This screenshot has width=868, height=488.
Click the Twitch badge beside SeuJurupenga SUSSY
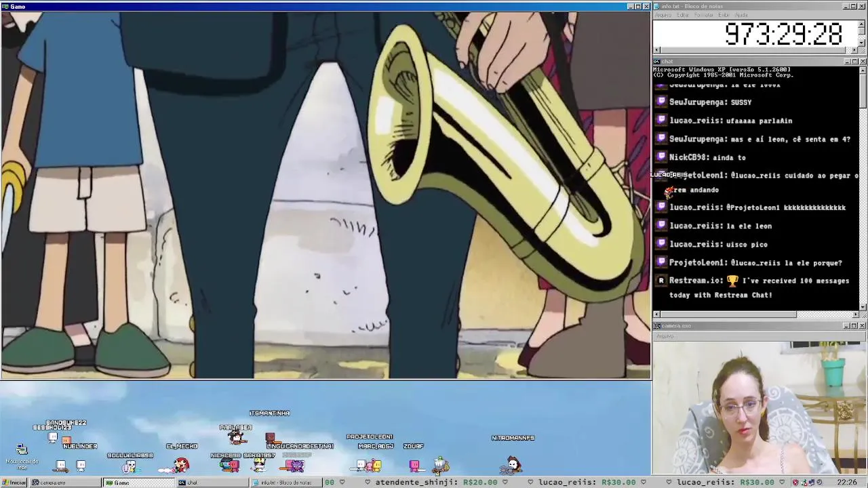pyautogui.click(x=661, y=102)
